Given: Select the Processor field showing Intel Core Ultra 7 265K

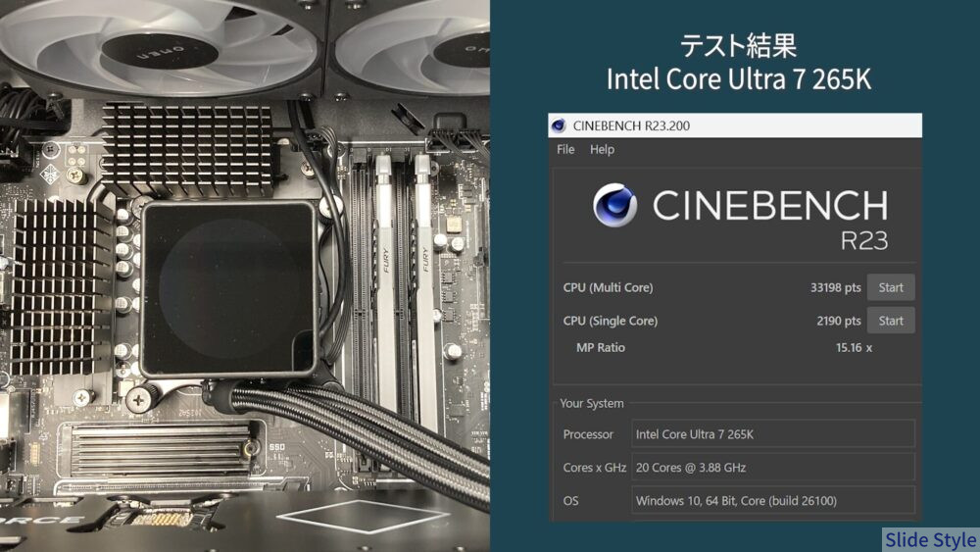Looking at the screenshot, I should tap(773, 433).
